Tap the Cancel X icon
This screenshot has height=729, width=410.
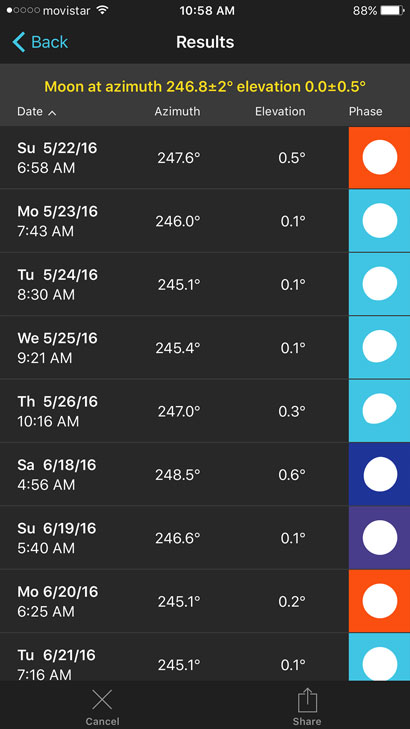(102, 700)
